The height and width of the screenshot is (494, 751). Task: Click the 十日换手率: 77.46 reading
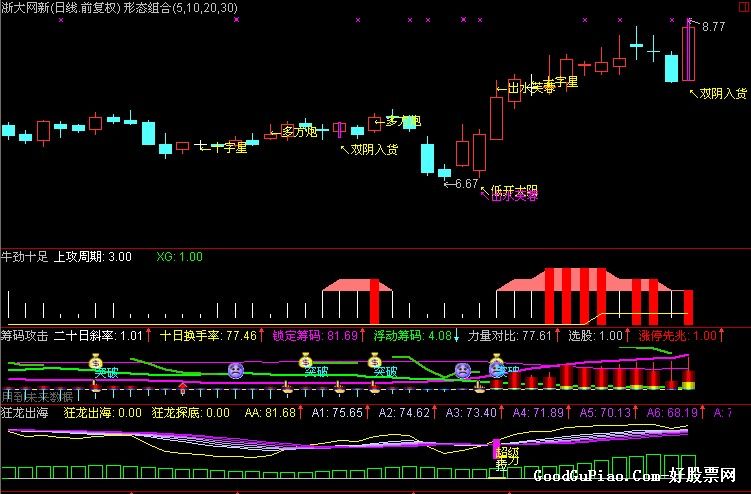(x=208, y=336)
